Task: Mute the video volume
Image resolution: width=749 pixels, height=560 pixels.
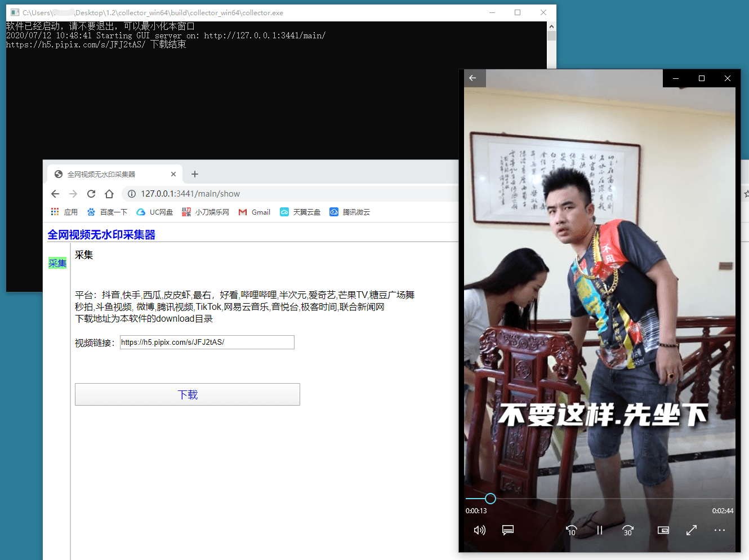Action: tap(479, 530)
